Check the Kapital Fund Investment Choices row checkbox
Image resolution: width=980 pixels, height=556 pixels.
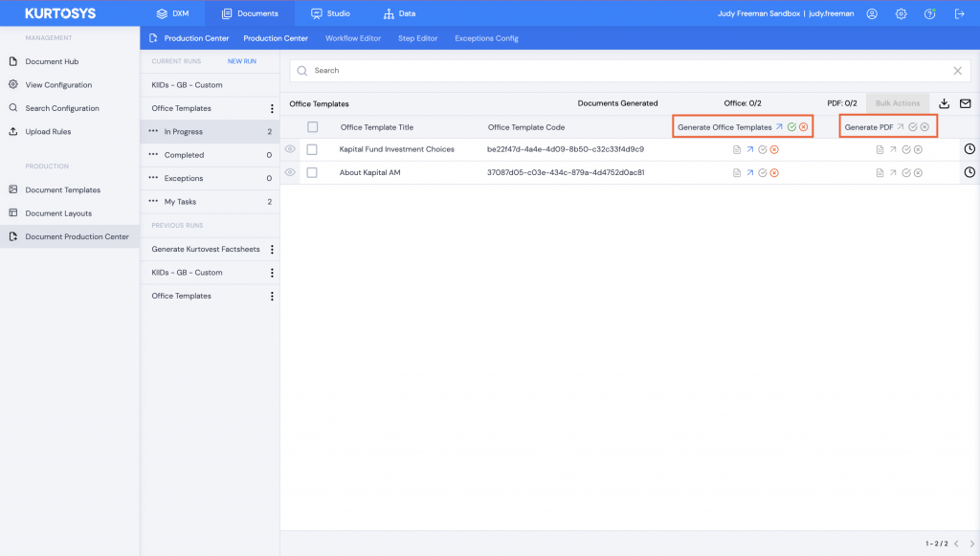pos(312,150)
